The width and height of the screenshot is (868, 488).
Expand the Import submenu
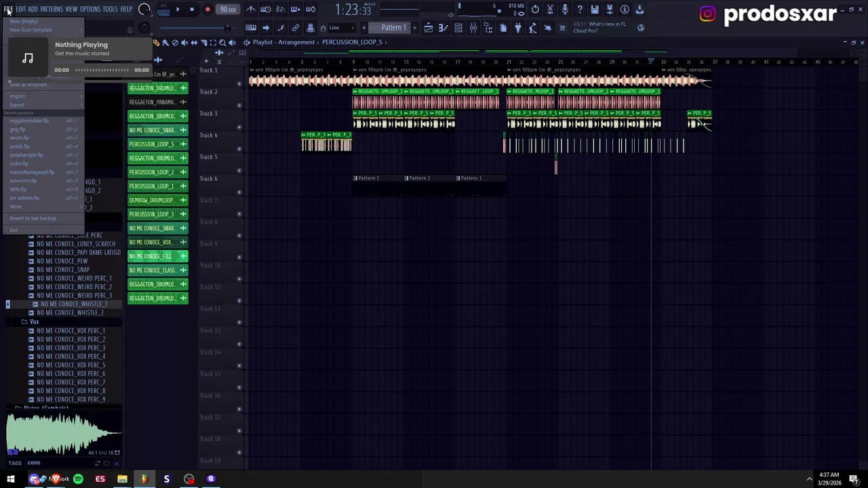(45, 96)
